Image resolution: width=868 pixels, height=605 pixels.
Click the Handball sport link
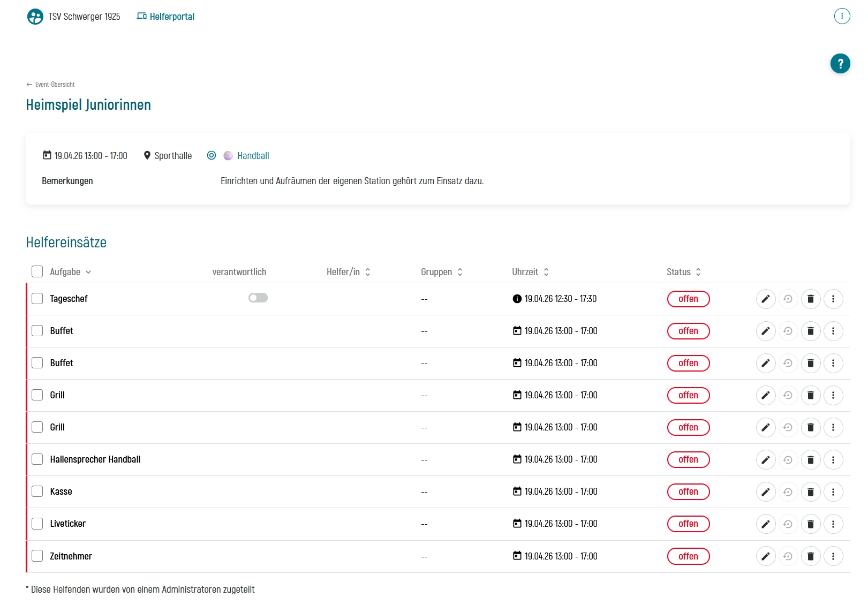tap(253, 156)
